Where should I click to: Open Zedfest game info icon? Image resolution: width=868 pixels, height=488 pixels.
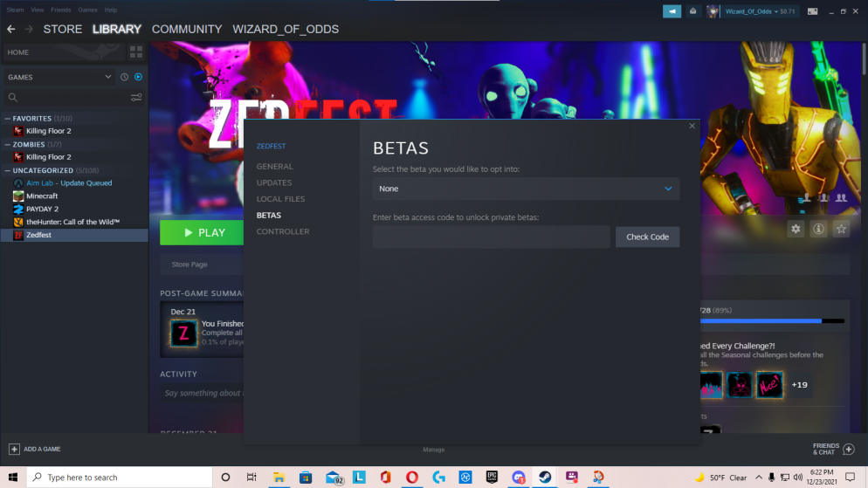point(818,229)
